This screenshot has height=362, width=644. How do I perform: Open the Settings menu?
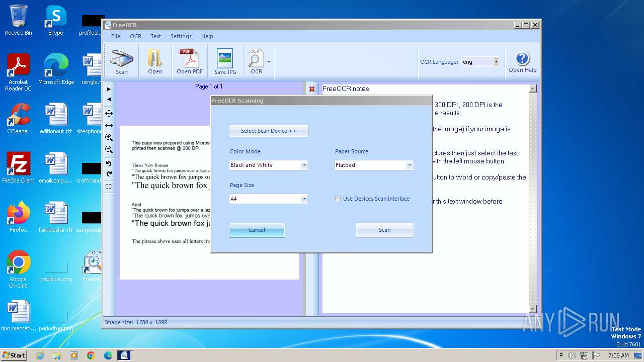click(x=181, y=36)
